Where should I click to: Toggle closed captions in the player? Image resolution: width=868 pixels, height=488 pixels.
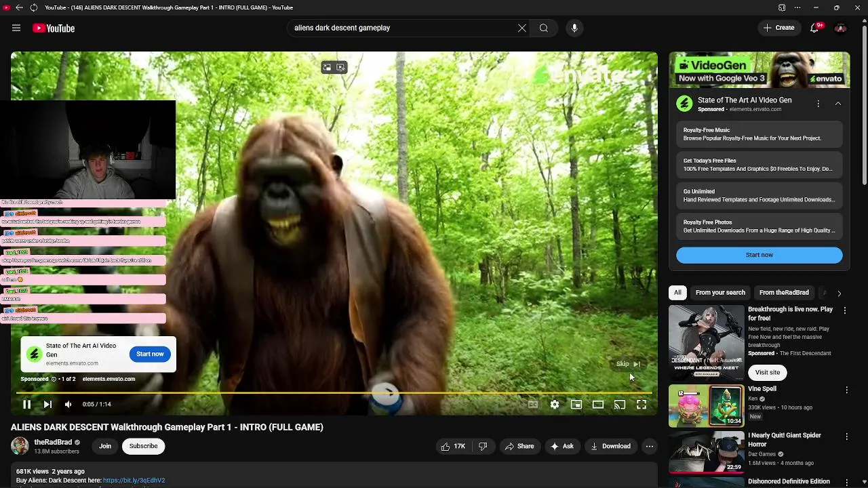click(533, 405)
